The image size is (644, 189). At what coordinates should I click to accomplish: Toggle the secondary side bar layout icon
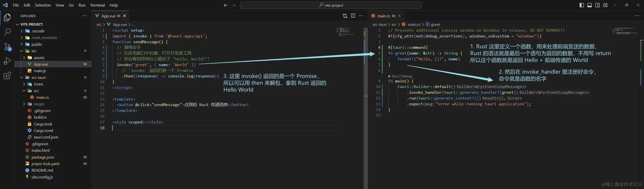597,5
